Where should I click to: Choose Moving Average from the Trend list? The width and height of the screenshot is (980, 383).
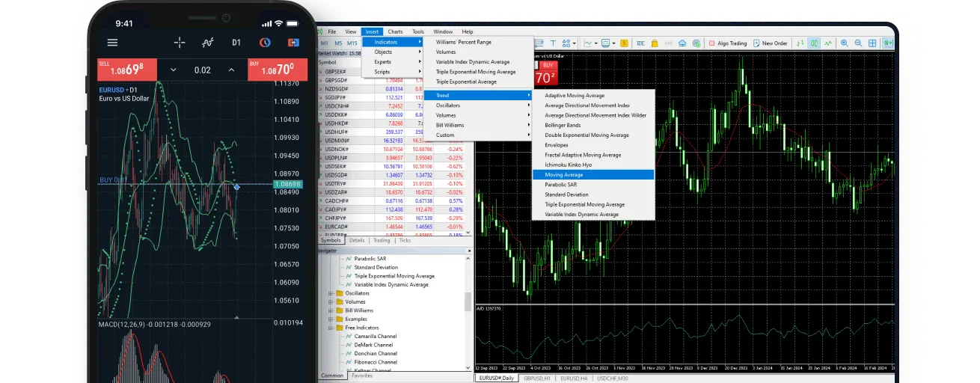[593, 174]
